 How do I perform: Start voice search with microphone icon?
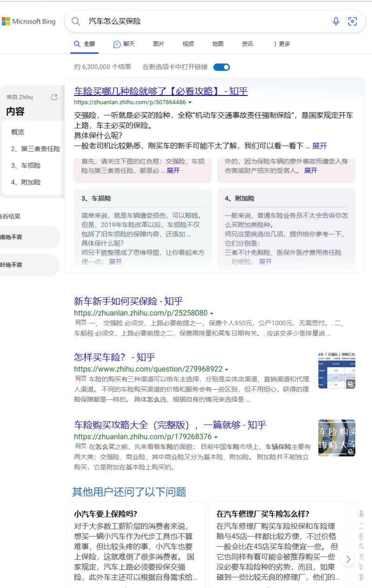pos(336,21)
